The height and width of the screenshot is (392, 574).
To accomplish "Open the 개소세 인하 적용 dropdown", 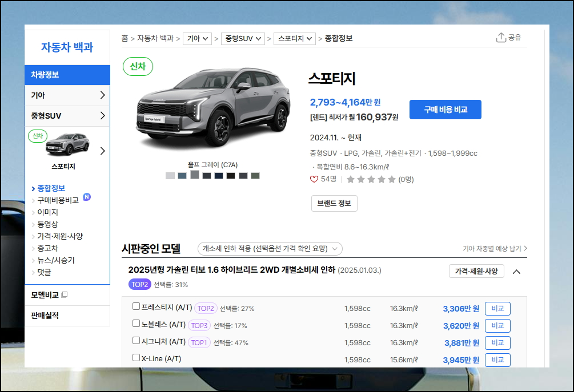I will click(x=270, y=249).
